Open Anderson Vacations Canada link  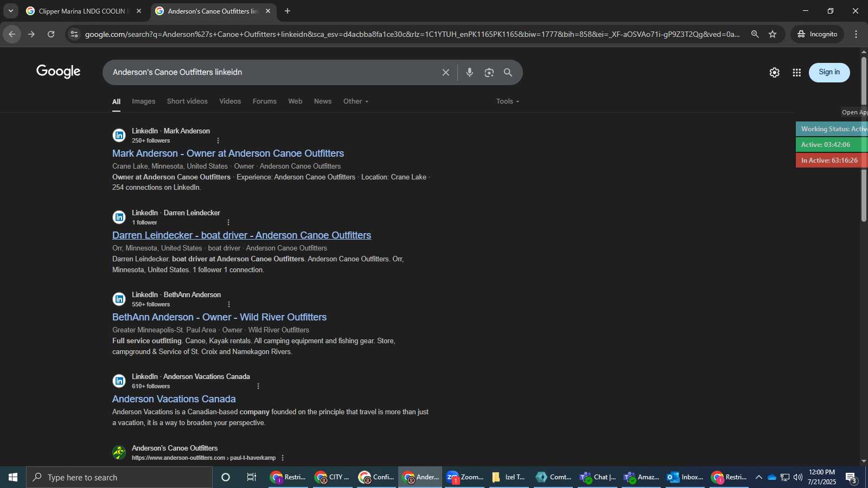click(x=174, y=399)
